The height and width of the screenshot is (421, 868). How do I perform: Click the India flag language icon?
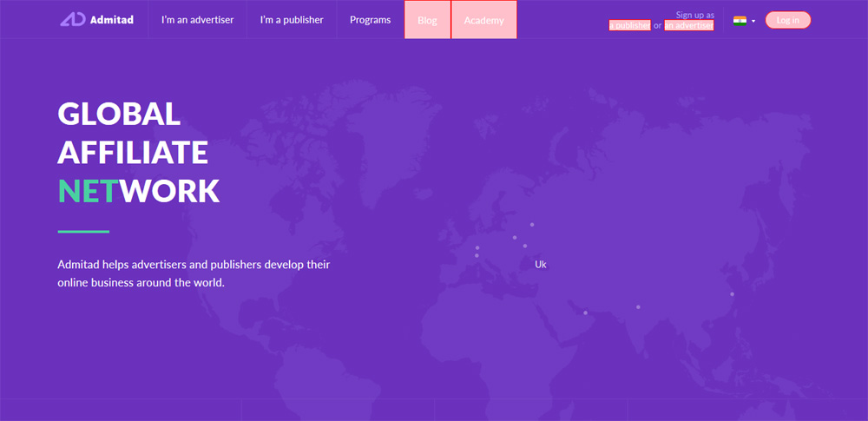(740, 21)
